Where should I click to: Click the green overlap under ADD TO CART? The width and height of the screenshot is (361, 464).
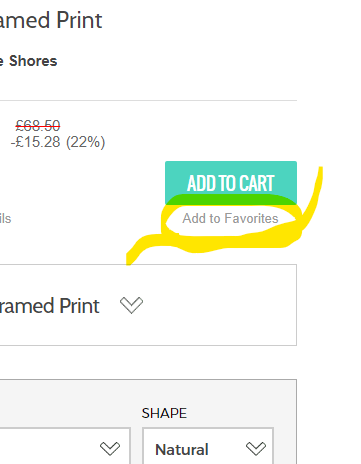coord(231,199)
